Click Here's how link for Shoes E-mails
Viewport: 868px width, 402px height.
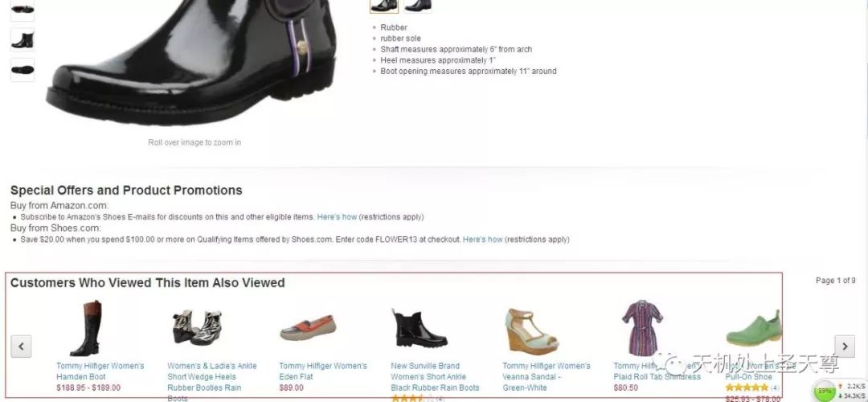point(337,217)
